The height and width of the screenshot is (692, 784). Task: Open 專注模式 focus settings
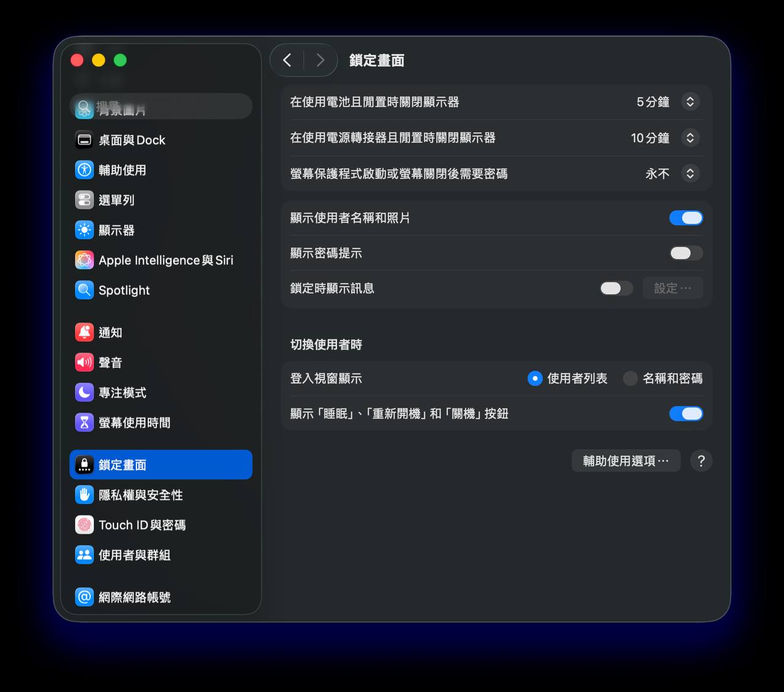click(x=122, y=392)
